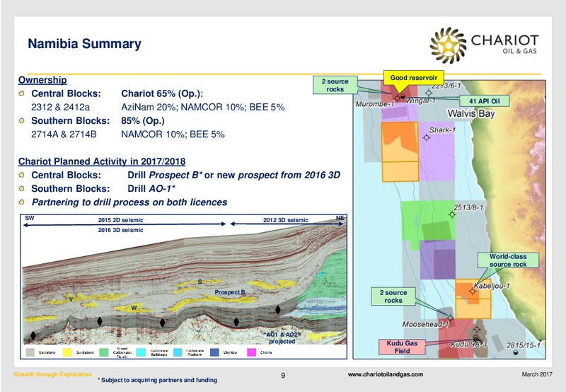Click the dark blue Ultrabas legend swatch
Viewport: 566px width, 392px height.
(214, 352)
